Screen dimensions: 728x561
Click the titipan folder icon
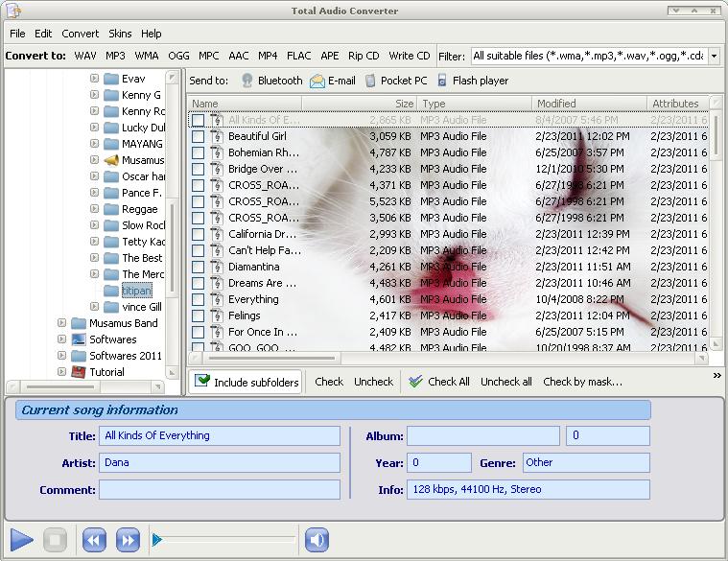point(111,291)
